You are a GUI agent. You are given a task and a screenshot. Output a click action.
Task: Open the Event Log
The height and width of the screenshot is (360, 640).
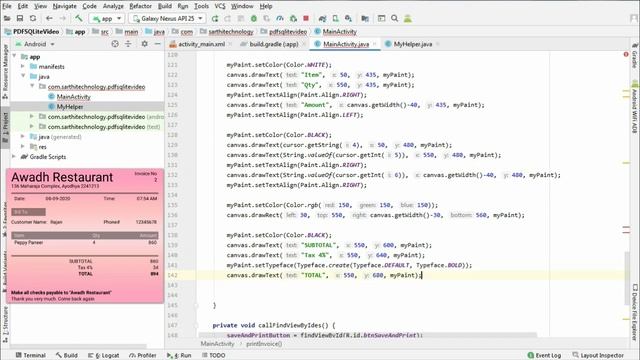click(x=544, y=355)
